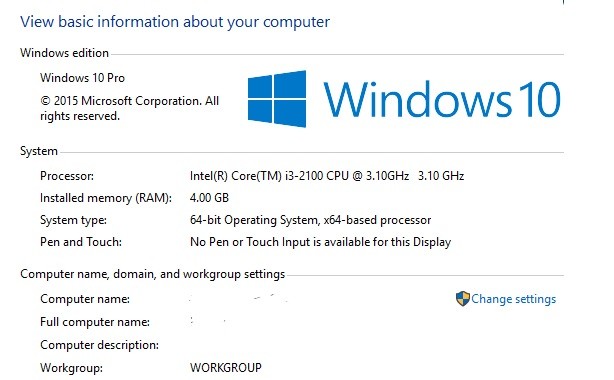Click the Installed memory 4.00 GB value
This screenshot has width=614, height=380.
[209, 198]
